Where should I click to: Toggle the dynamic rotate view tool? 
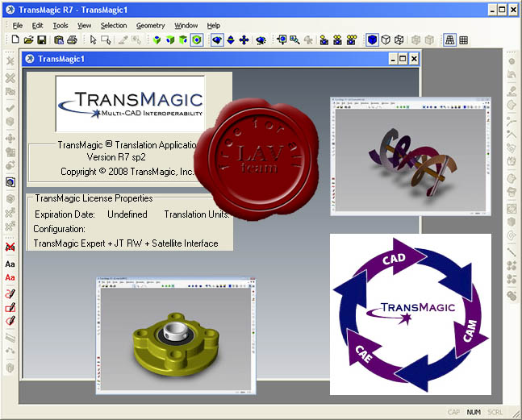[x=217, y=40]
